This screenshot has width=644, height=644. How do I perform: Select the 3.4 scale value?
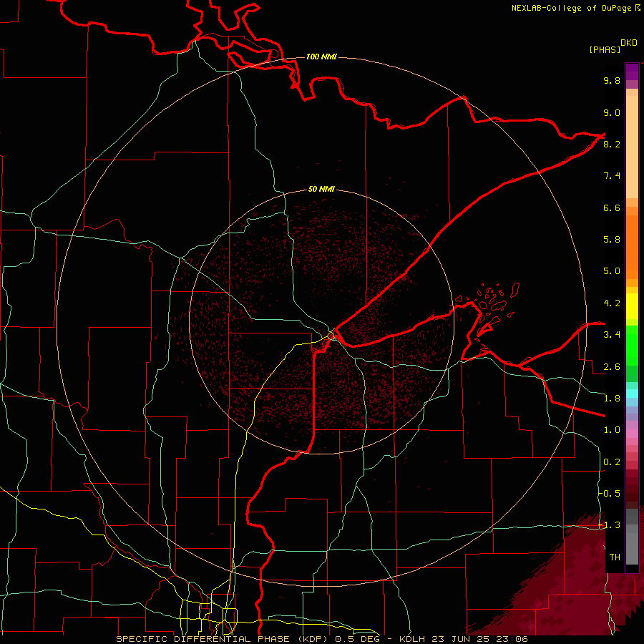(612, 335)
